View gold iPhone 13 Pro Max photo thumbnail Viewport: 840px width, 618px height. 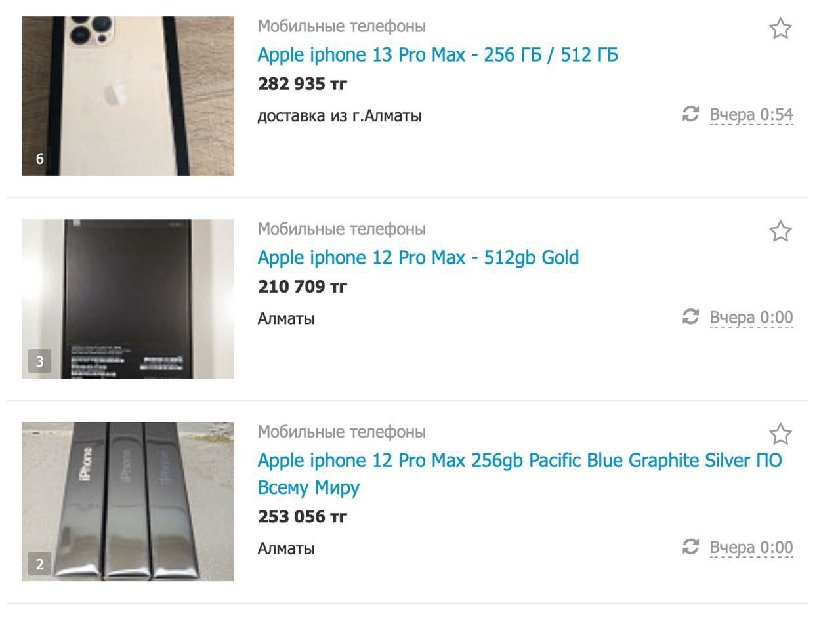point(128,96)
